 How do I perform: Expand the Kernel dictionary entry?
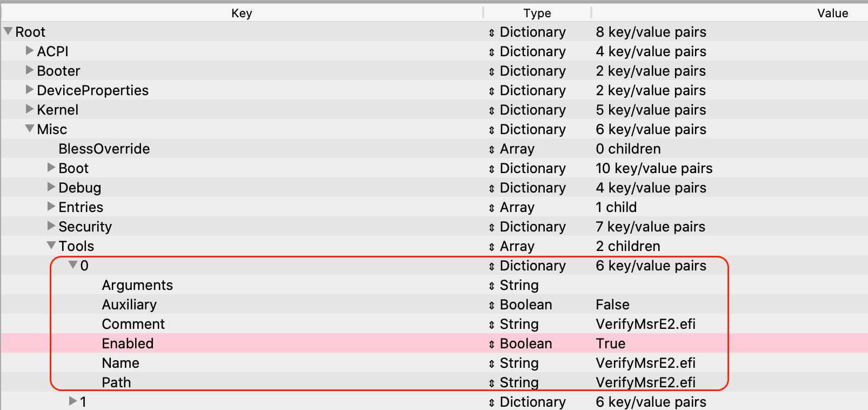[30, 109]
